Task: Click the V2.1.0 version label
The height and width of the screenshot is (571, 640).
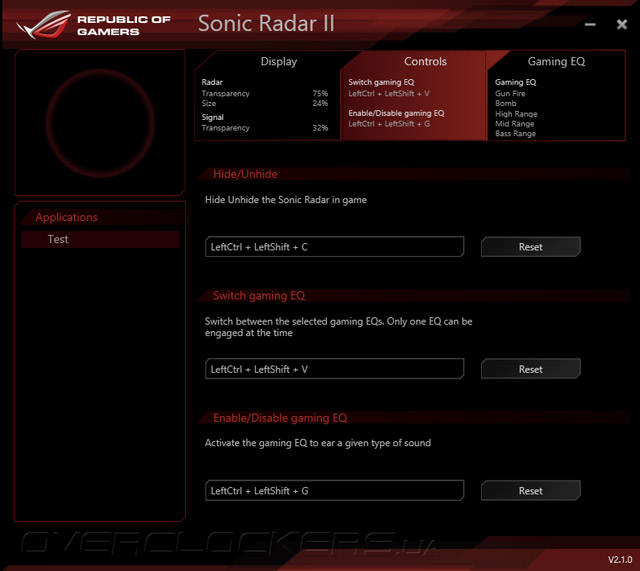Action: point(620,560)
